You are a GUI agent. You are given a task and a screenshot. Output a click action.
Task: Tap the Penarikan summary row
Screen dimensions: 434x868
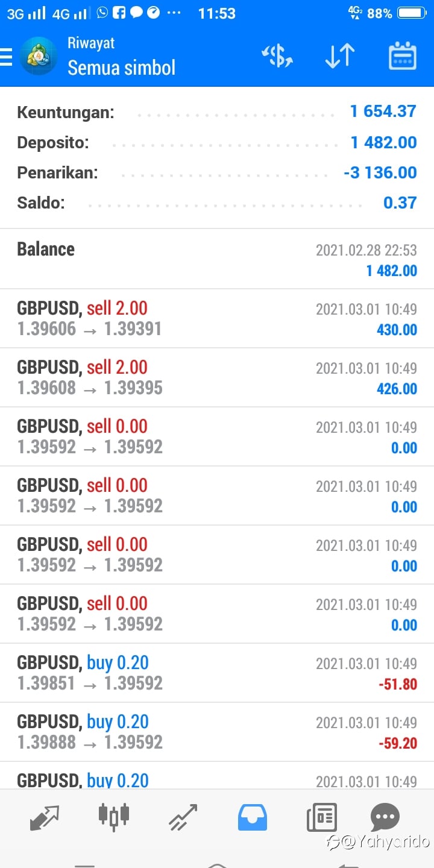[x=217, y=173]
